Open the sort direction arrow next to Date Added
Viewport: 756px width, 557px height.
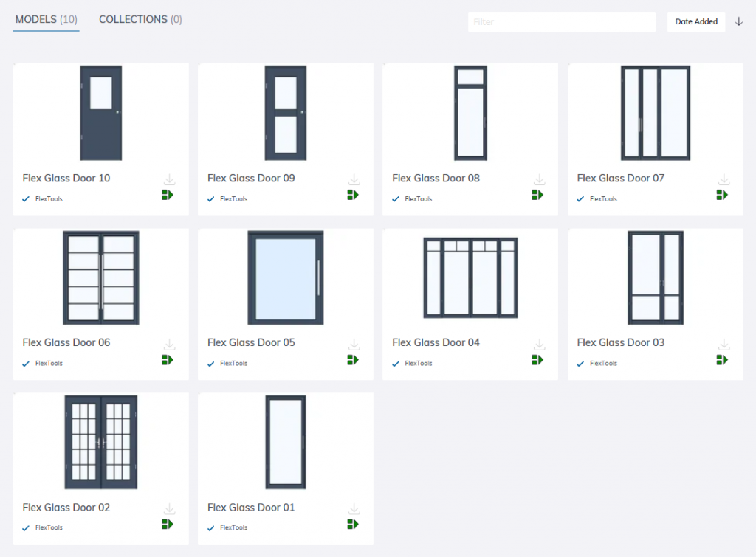[738, 21]
